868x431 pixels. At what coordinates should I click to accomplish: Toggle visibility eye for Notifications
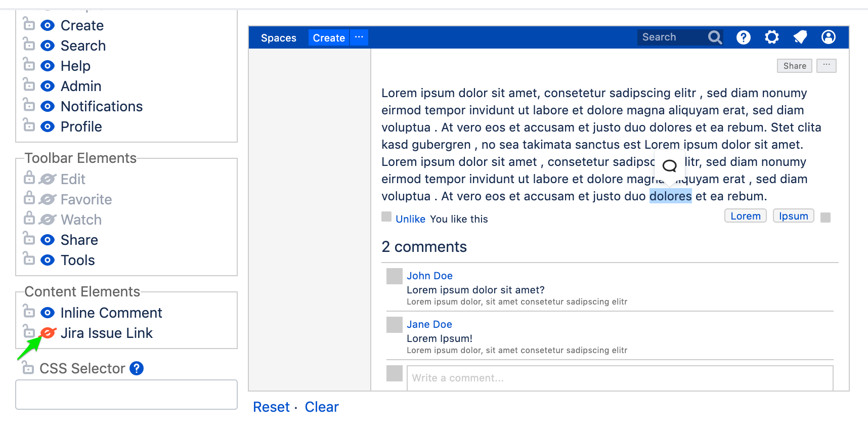pos(47,106)
